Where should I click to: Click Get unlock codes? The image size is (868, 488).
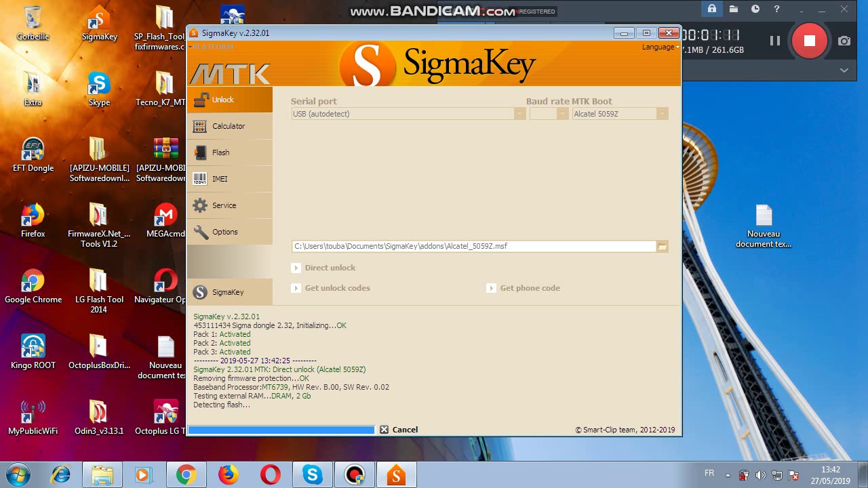[331, 288]
